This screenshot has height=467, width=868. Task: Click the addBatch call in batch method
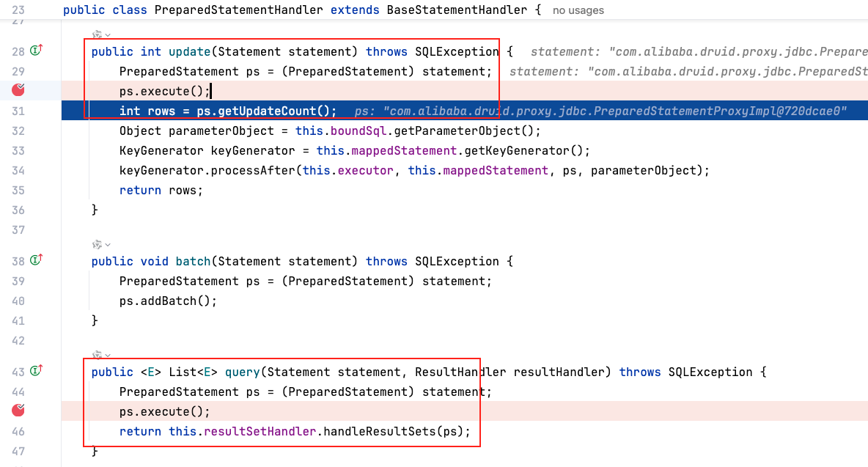click(x=169, y=301)
